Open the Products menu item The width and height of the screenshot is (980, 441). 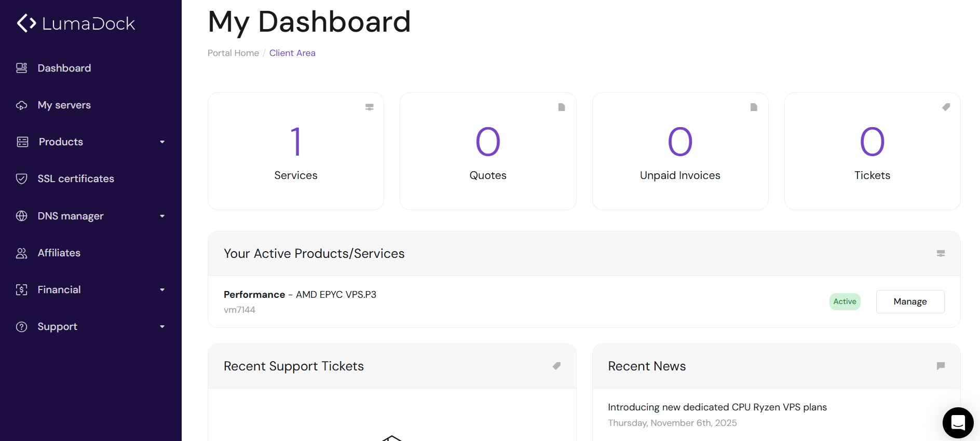61,142
